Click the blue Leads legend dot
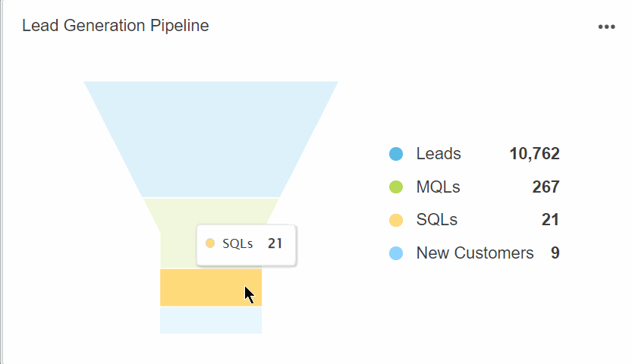 click(395, 154)
